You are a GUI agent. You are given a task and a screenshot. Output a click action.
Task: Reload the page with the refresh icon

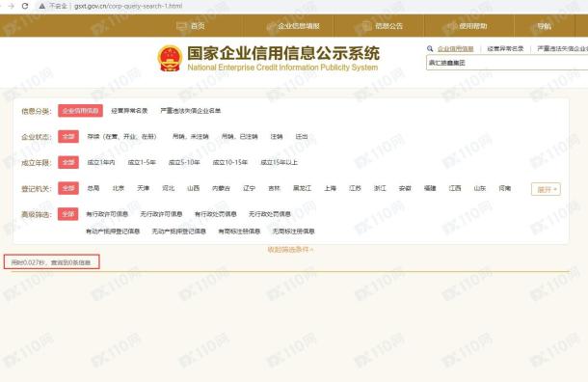[x=25, y=6]
